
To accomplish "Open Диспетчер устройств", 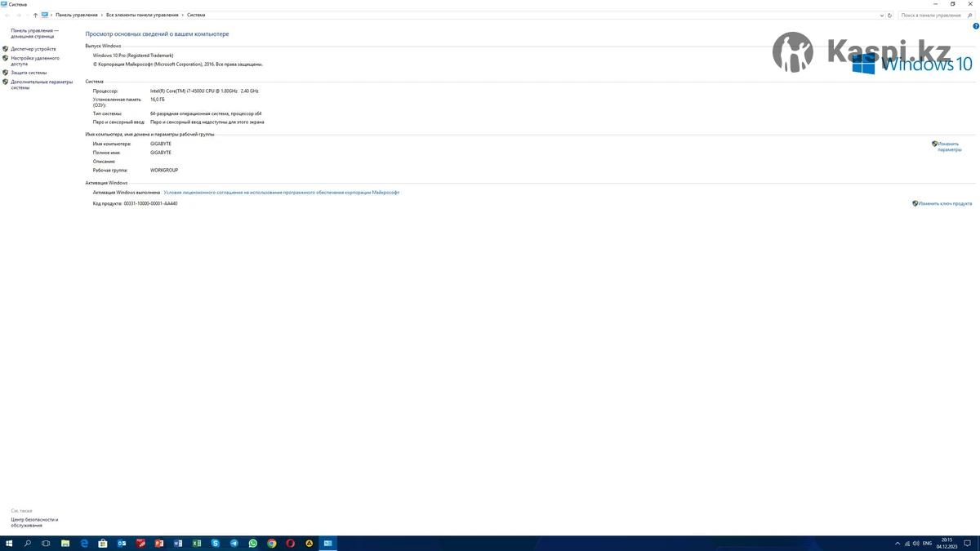I will click(33, 49).
